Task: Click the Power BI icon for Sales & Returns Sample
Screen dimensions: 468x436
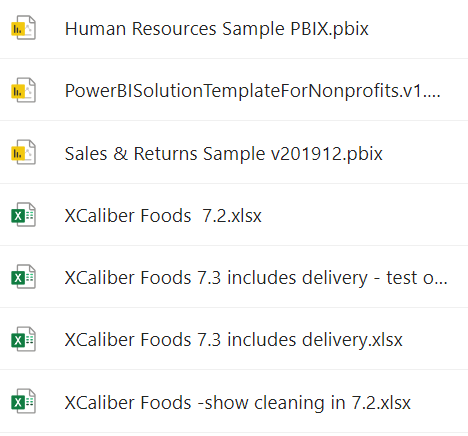Action: pos(23,152)
